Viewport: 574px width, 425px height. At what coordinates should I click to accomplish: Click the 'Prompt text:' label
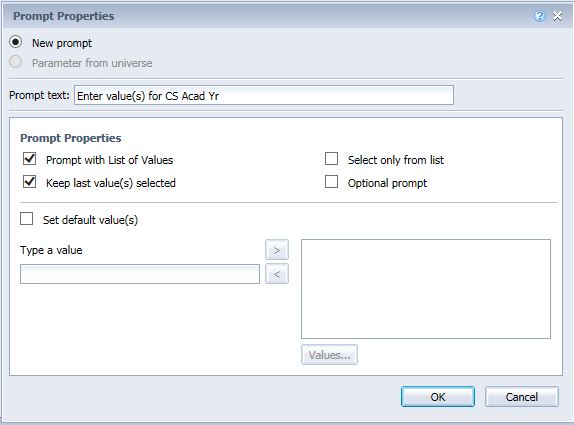[x=40, y=95]
